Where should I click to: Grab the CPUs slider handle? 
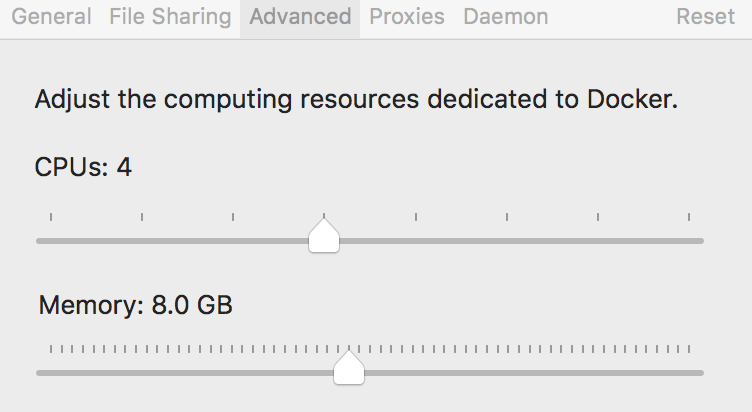(x=324, y=235)
